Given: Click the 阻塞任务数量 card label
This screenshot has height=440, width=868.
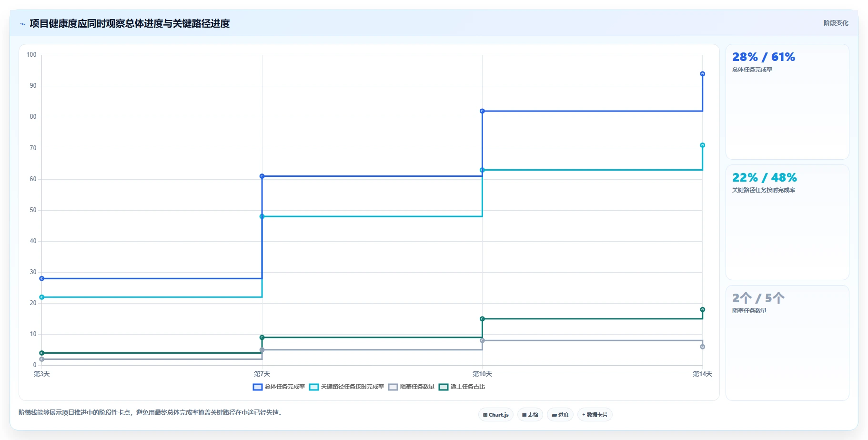Looking at the screenshot, I should coord(749,311).
